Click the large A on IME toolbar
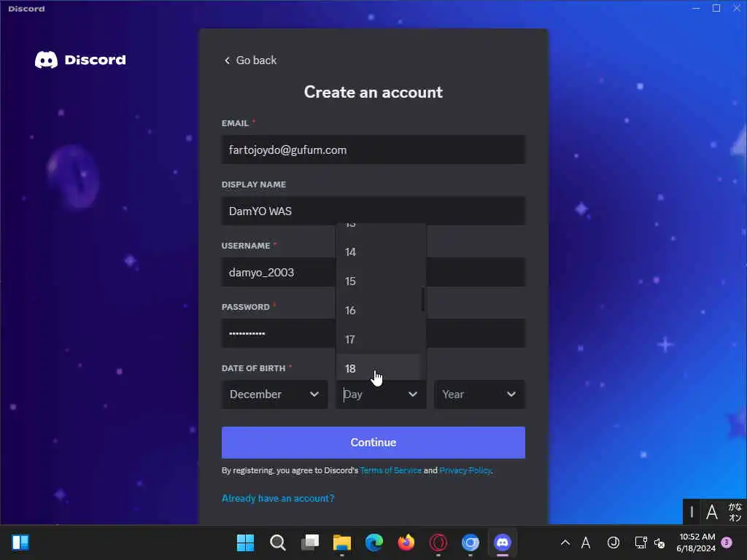Viewport: 747px width, 560px height. 712,513
